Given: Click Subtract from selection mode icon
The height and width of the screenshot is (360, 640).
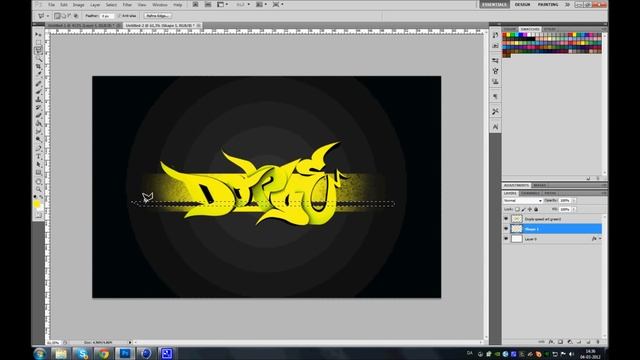Looking at the screenshot, I should (69, 16).
